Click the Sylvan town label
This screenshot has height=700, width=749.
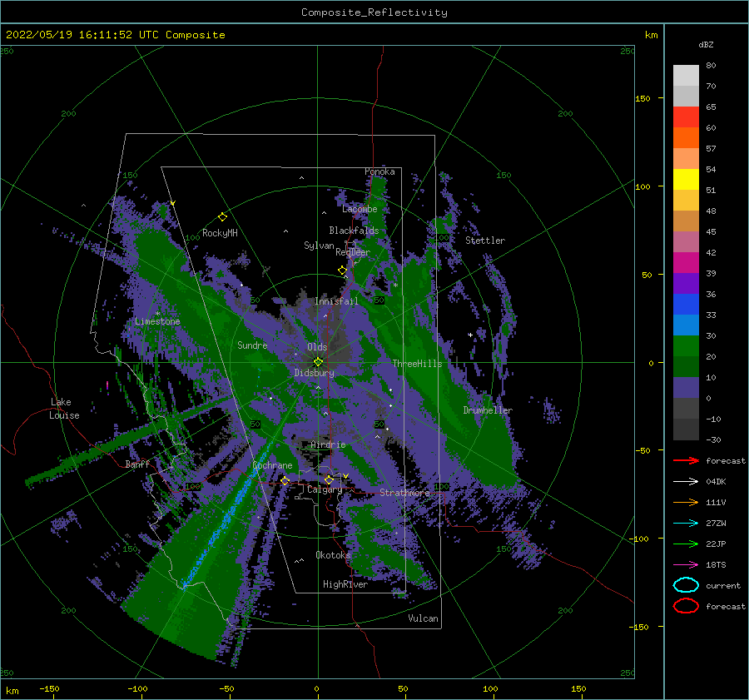click(319, 246)
